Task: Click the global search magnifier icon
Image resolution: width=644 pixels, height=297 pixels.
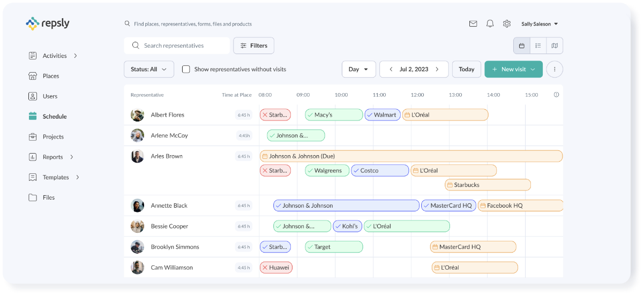Action: click(x=127, y=24)
